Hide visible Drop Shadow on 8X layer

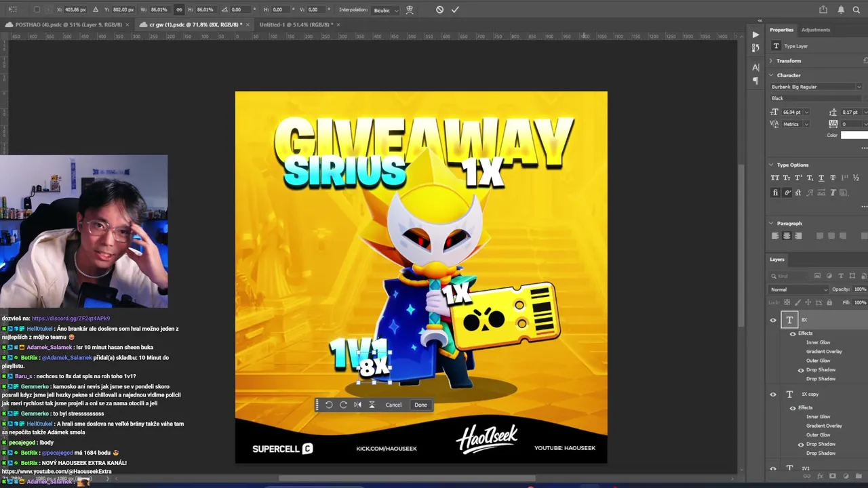pos(801,370)
